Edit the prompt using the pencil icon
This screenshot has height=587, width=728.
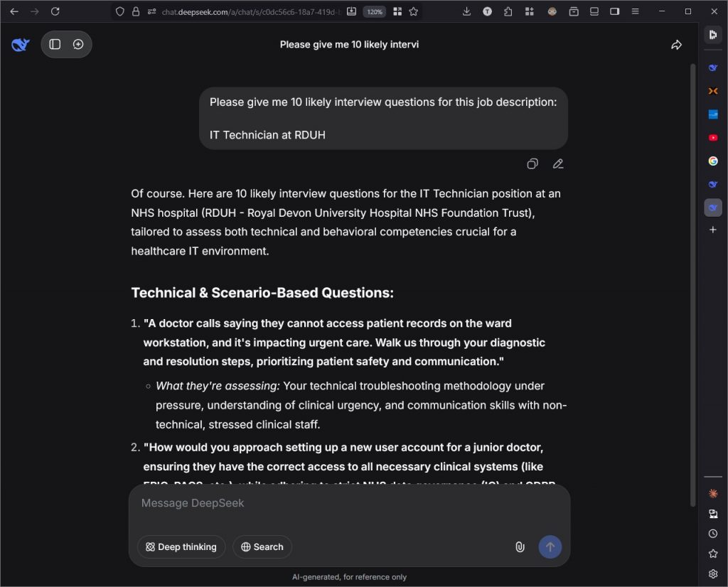point(558,163)
